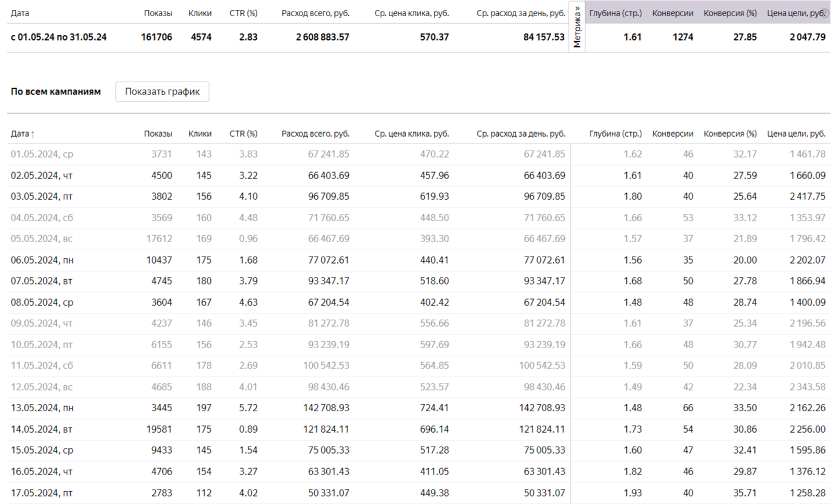The width and height of the screenshot is (836, 504).
Task: Select impressions value 19581 for 14.05.2024
Action: coord(159,429)
